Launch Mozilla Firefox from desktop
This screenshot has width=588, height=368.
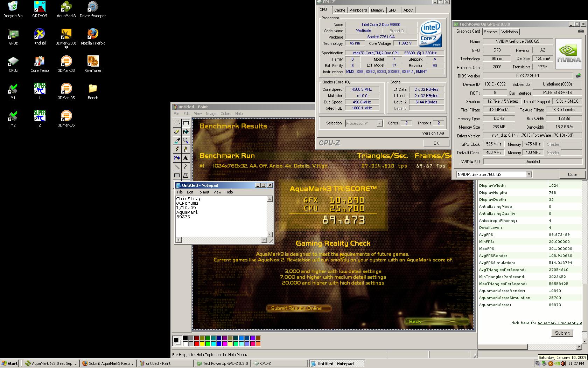click(93, 37)
